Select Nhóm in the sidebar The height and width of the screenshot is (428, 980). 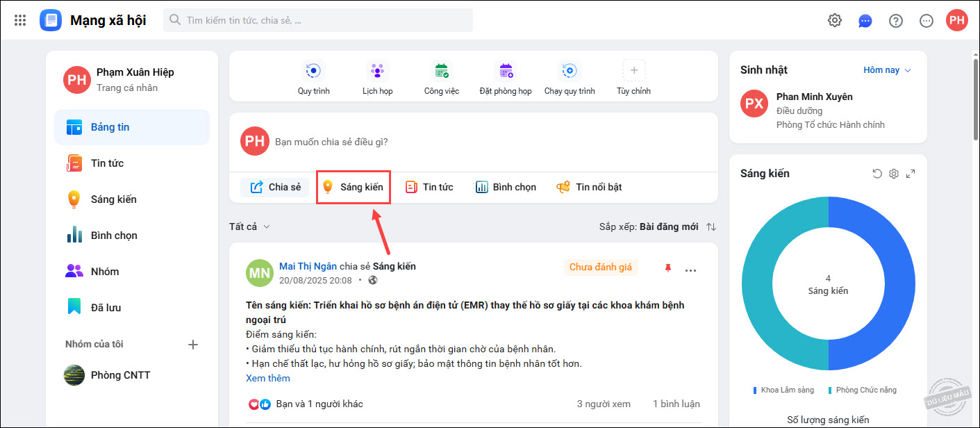tap(132, 272)
